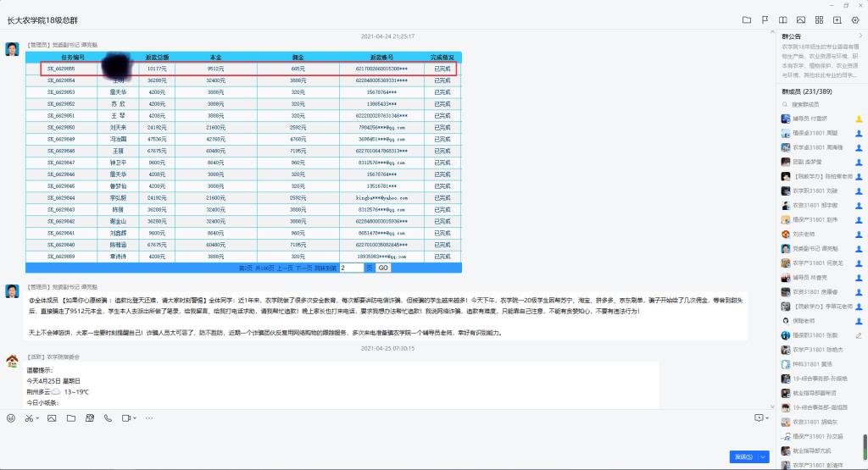Viewport: 868px width, 470px height.
Task: Open the emoji picker in chat toolbar
Action: point(10,417)
